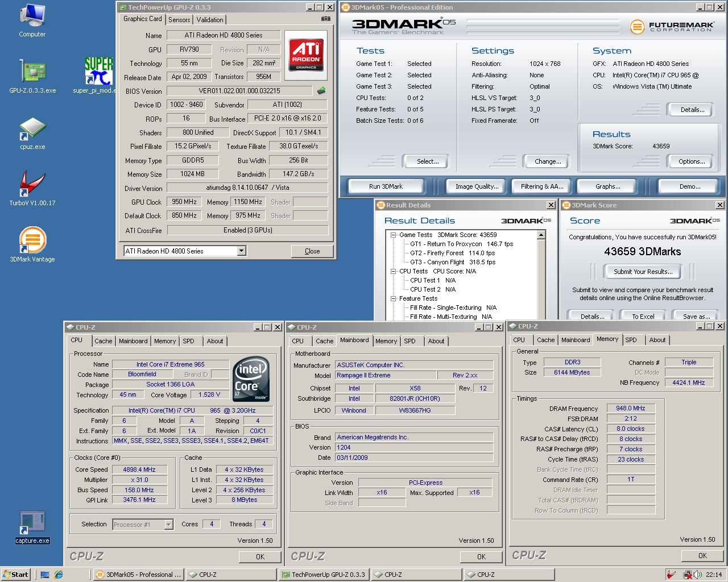
Task: Open About tab in Memory CPU-Z window
Action: click(657, 340)
